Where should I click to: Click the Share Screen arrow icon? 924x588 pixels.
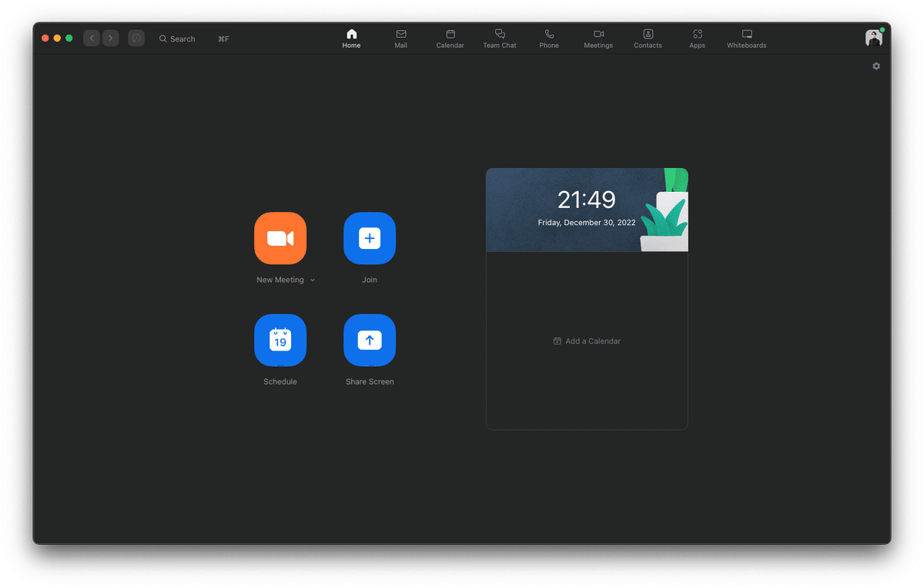pos(370,340)
